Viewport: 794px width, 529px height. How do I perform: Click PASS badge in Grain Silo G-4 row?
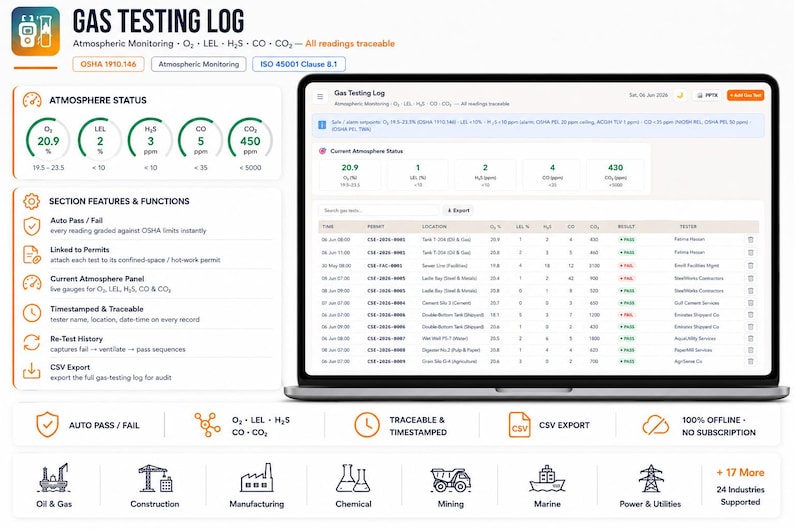(x=627, y=361)
